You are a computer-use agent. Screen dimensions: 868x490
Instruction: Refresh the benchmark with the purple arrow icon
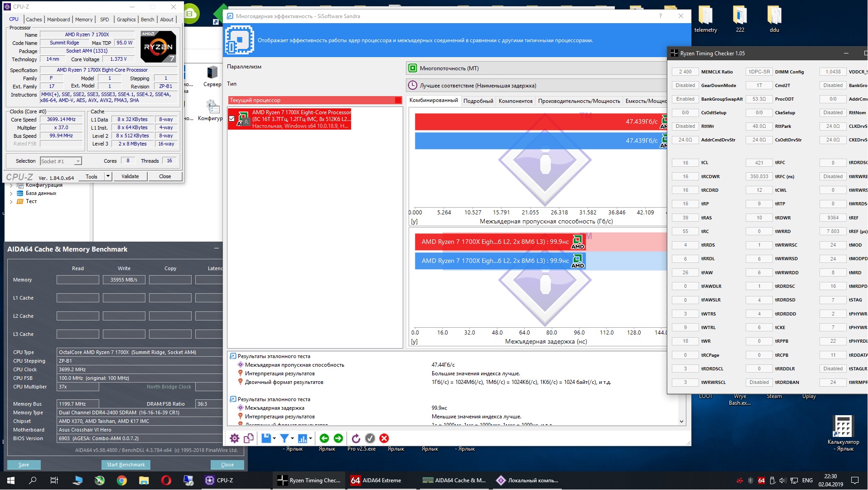[x=356, y=438]
